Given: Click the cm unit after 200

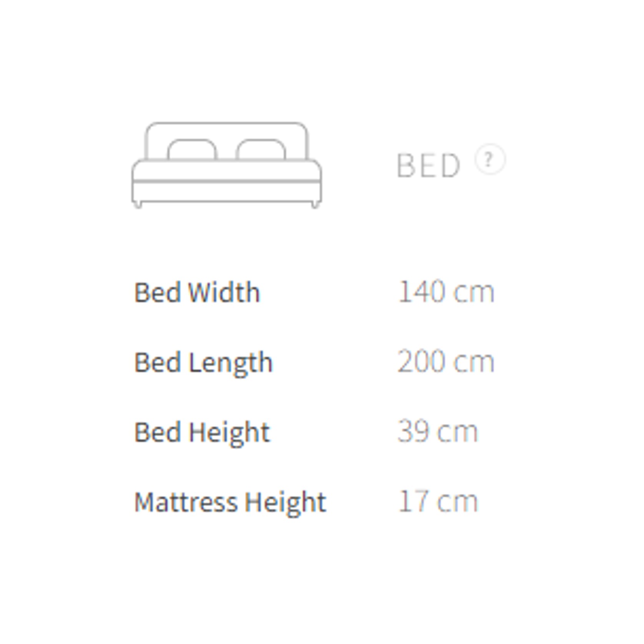Looking at the screenshot, I should (x=474, y=362).
